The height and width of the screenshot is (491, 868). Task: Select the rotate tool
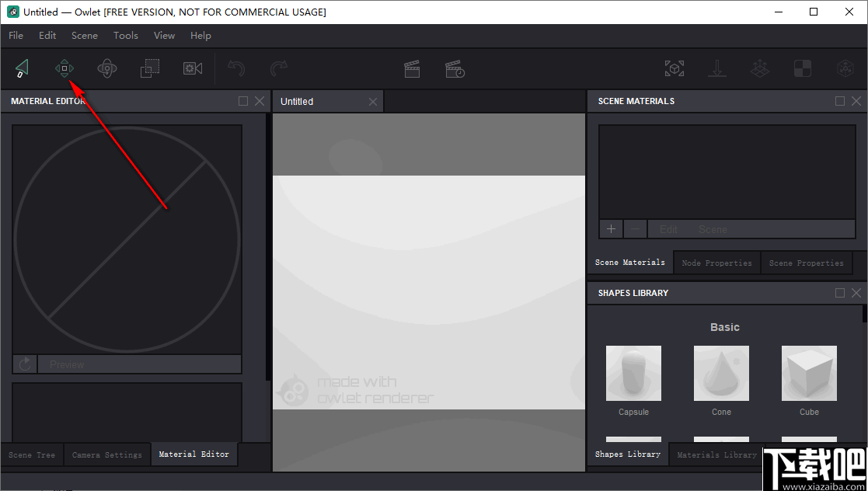[107, 68]
